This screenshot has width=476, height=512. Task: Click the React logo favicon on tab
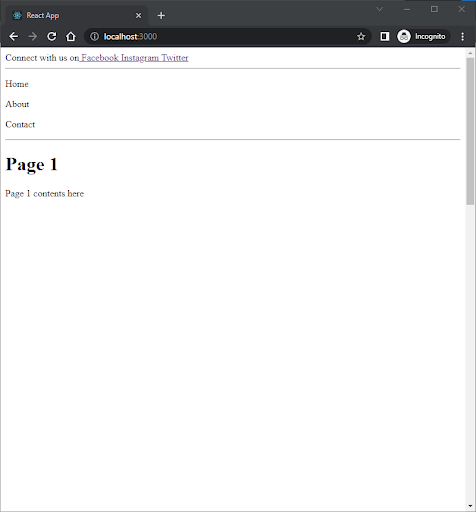(17, 15)
